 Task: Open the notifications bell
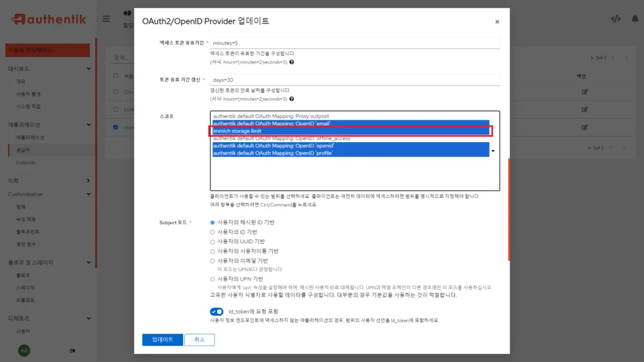coord(635,18)
